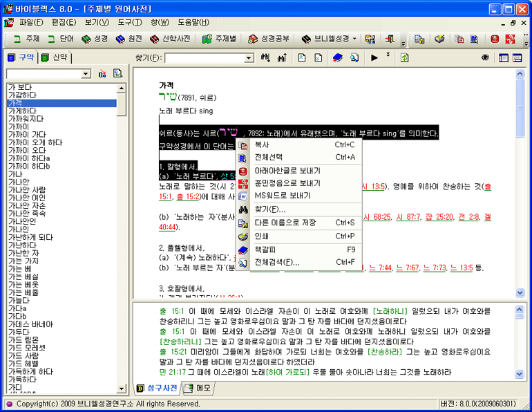Open the left panel word combo dropdown

tap(86, 74)
